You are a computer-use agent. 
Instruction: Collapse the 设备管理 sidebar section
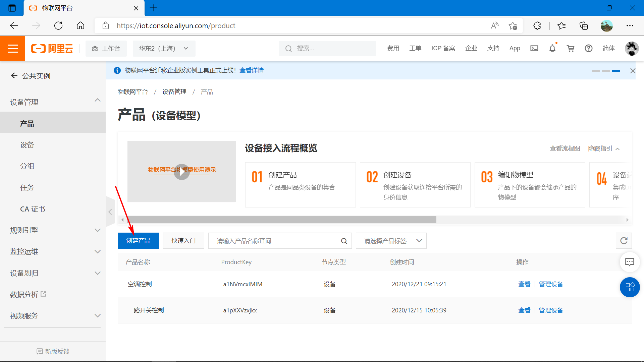97,101
